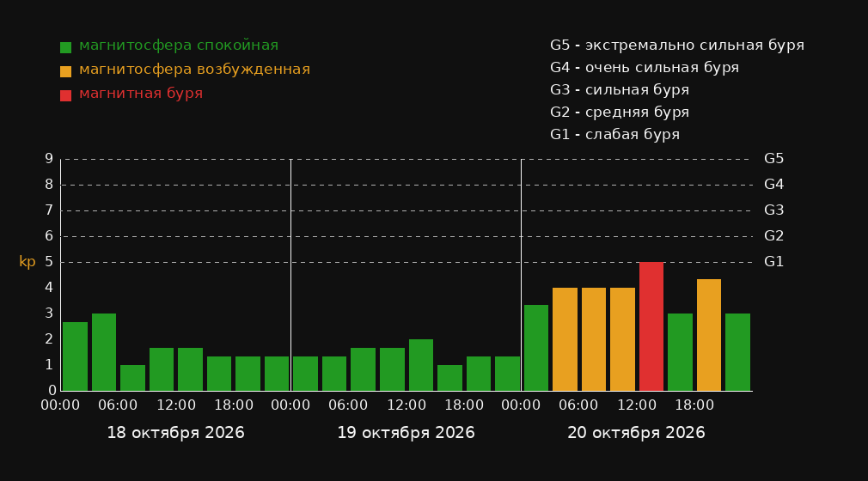Viewport: 868px width, 481px height.
Task: Click the y-axis value 0
Action: click(52, 390)
